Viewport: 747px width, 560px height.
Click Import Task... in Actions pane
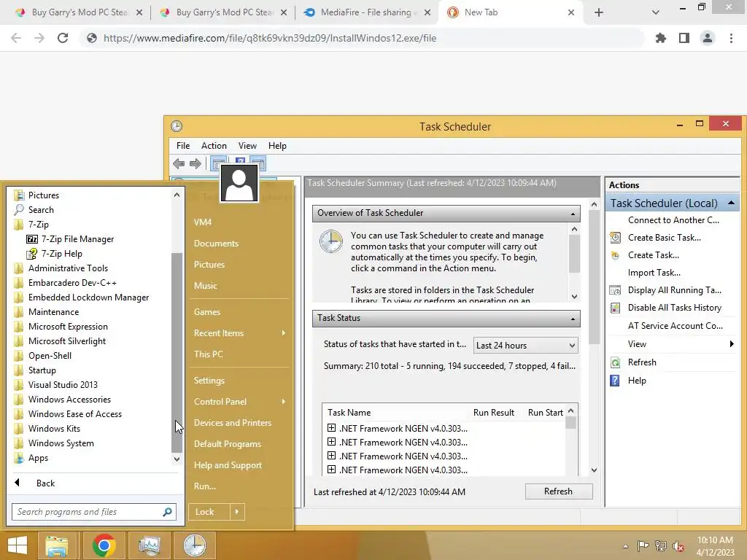654,273
